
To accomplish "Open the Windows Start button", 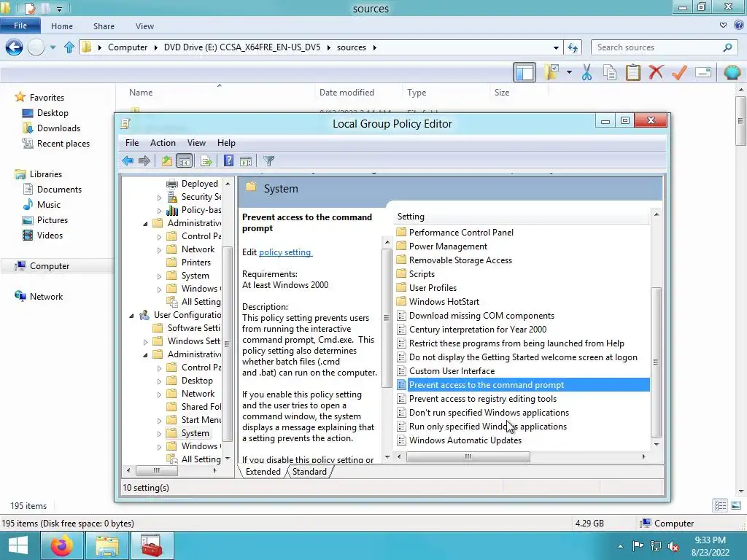I will tap(18, 545).
